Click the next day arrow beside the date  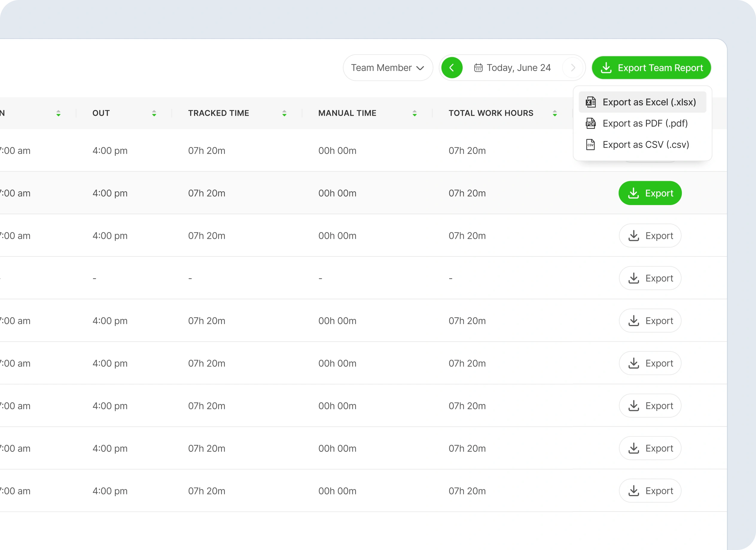pos(573,68)
